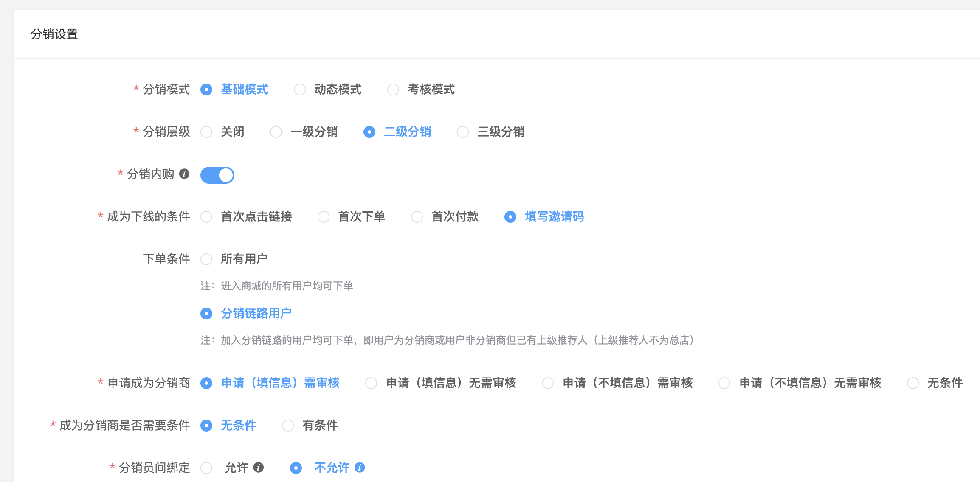
Task: Set 分销层级 to 关闭
Action: point(206,132)
